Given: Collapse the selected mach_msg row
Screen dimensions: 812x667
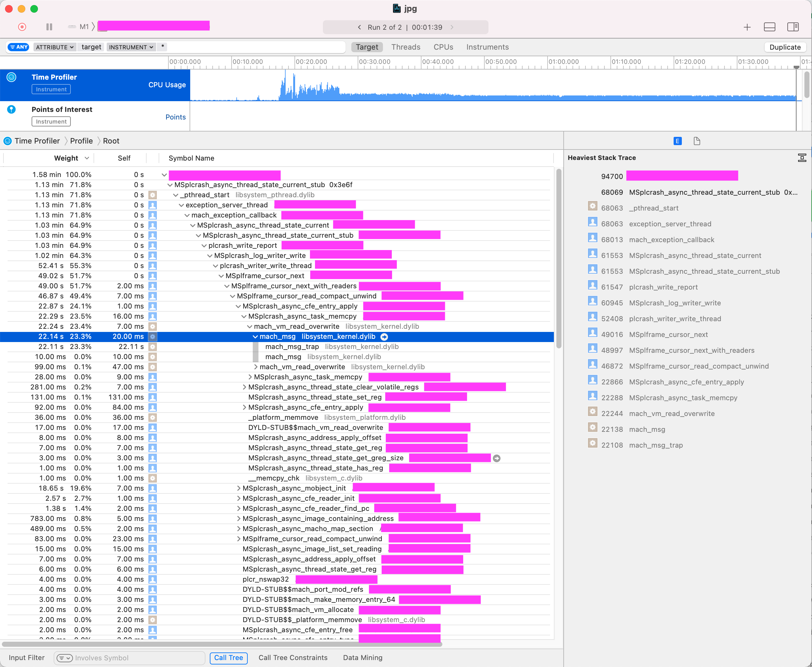Looking at the screenshot, I should [255, 337].
